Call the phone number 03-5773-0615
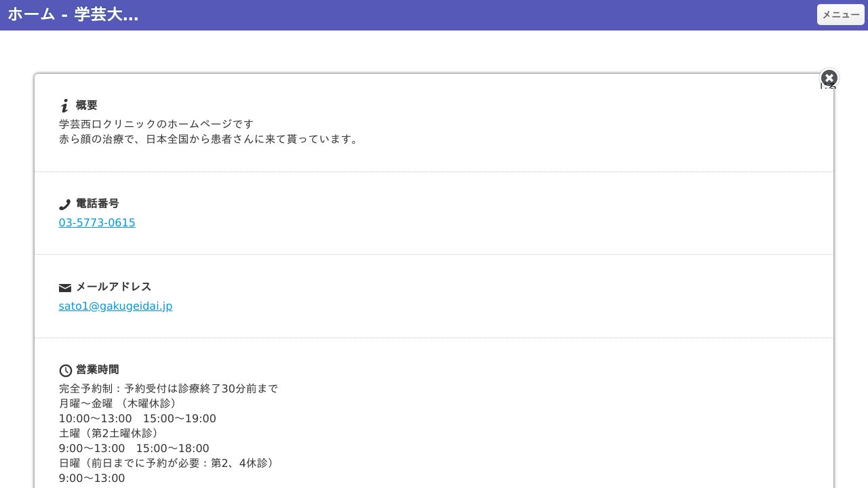This screenshot has width=868, height=488. coord(97,223)
